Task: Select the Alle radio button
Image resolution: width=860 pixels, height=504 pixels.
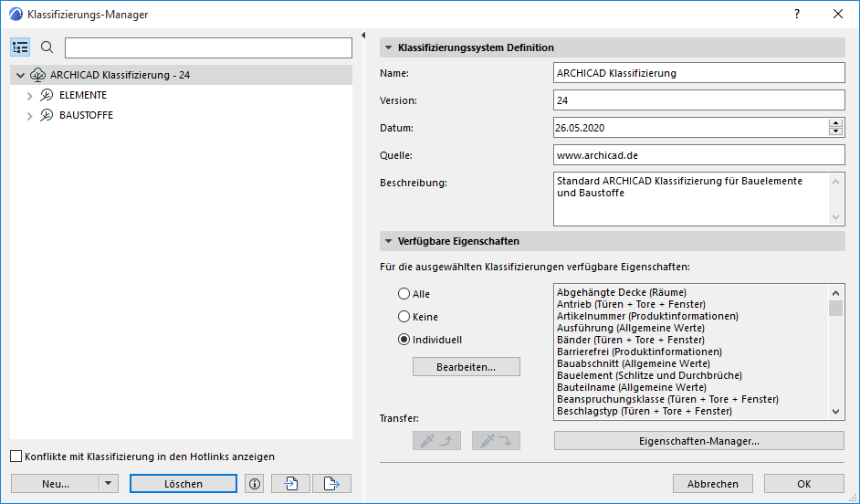Action: click(404, 294)
